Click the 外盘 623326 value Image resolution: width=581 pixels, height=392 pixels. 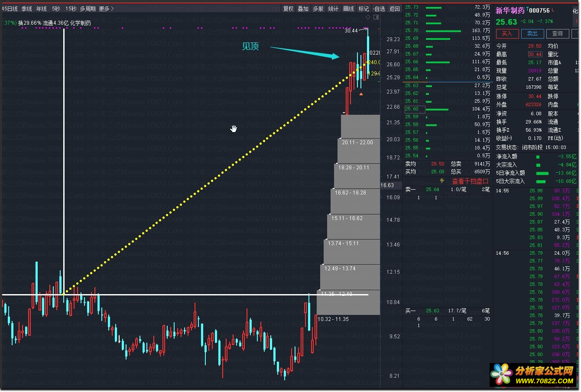tap(533, 105)
